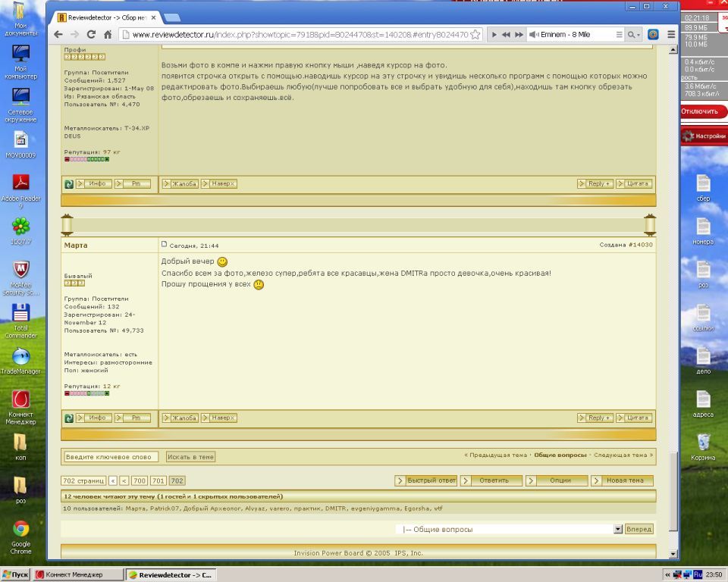Screen dimensions: 728x582
Task: Play the media toolbar track
Action: [494, 35]
